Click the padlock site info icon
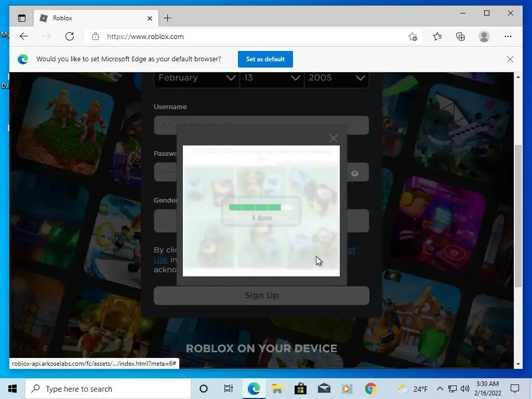532x399 pixels. click(96, 36)
